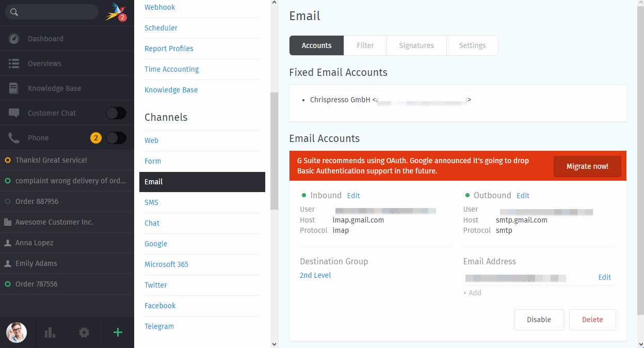Open the user avatar menu
644x348 pixels.
(17, 333)
